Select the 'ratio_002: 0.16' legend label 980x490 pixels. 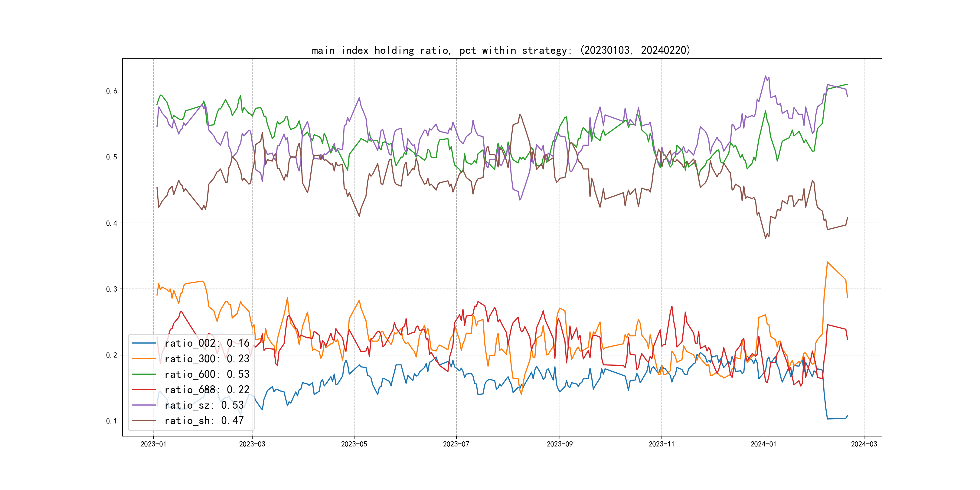(x=207, y=343)
